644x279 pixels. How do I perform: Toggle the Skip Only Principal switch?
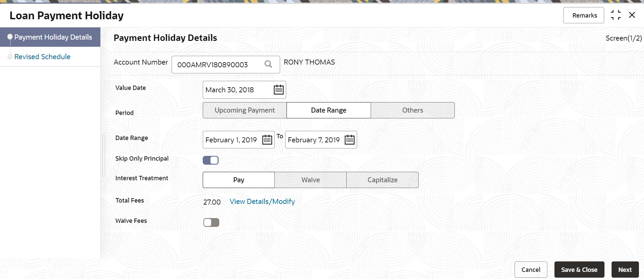click(x=211, y=160)
